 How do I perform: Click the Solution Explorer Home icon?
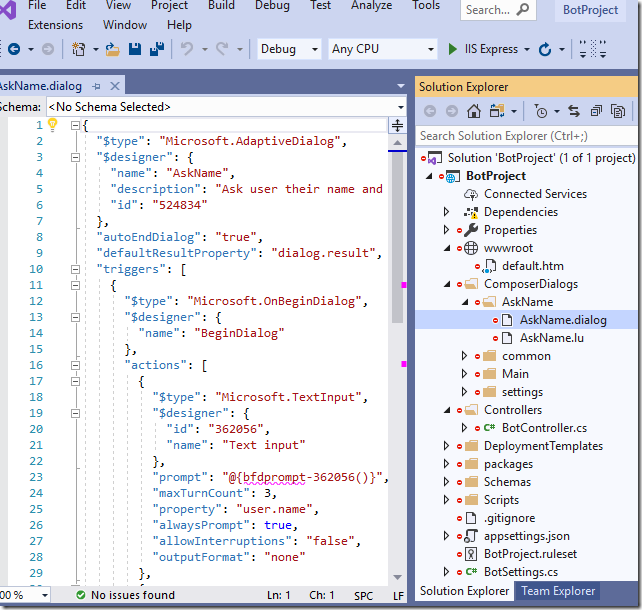pos(474,111)
